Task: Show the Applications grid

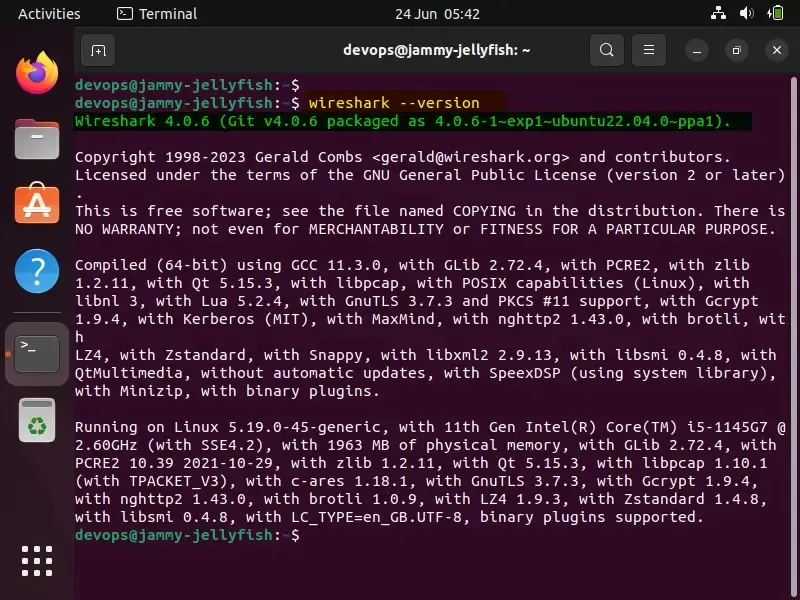Action: tap(36, 560)
